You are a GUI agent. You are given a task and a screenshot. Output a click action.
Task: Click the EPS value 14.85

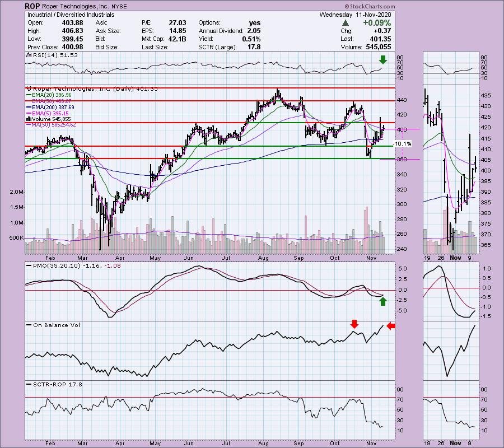[178, 31]
